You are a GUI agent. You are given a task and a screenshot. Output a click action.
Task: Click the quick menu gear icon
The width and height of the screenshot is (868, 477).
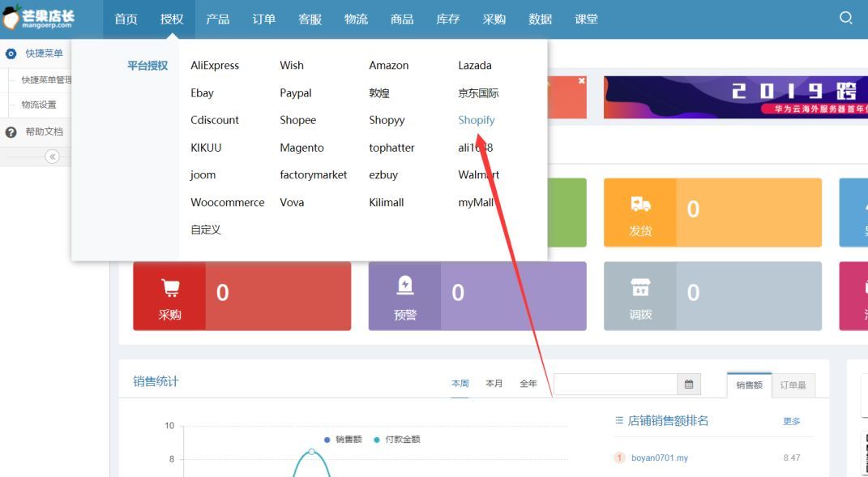click(x=11, y=54)
